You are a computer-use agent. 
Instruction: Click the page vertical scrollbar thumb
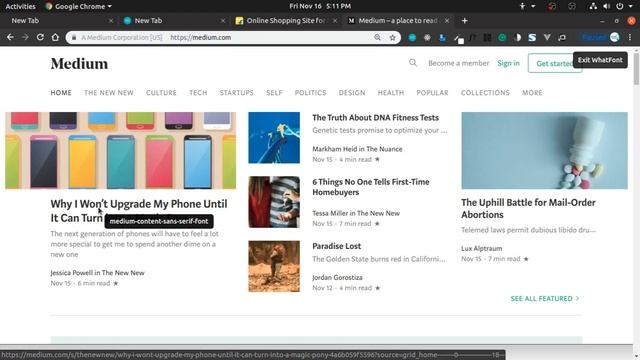tap(636, 69)
